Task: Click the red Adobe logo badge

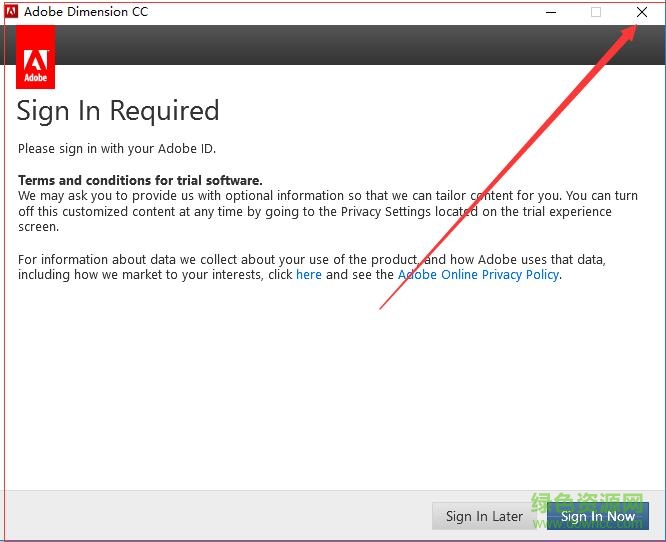Action: [x=35, y=57]
